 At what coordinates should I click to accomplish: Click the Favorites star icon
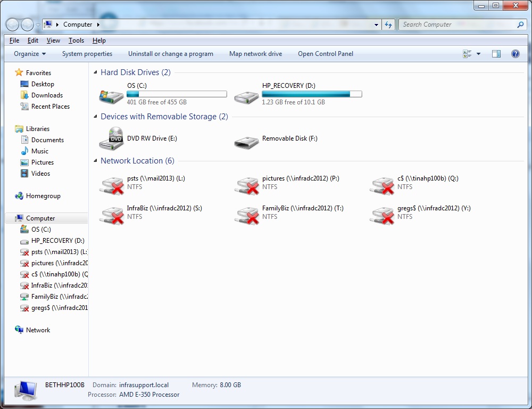(19, 72)
